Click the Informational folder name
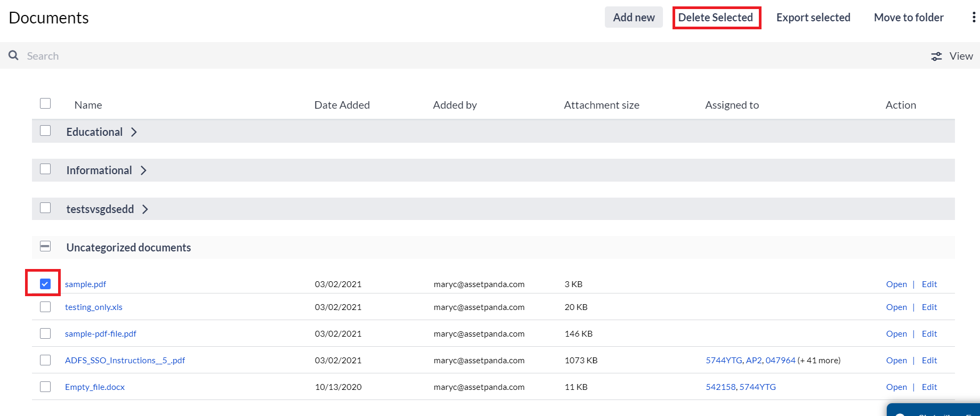This screenshot has height=416, width=980. point(99,170)
